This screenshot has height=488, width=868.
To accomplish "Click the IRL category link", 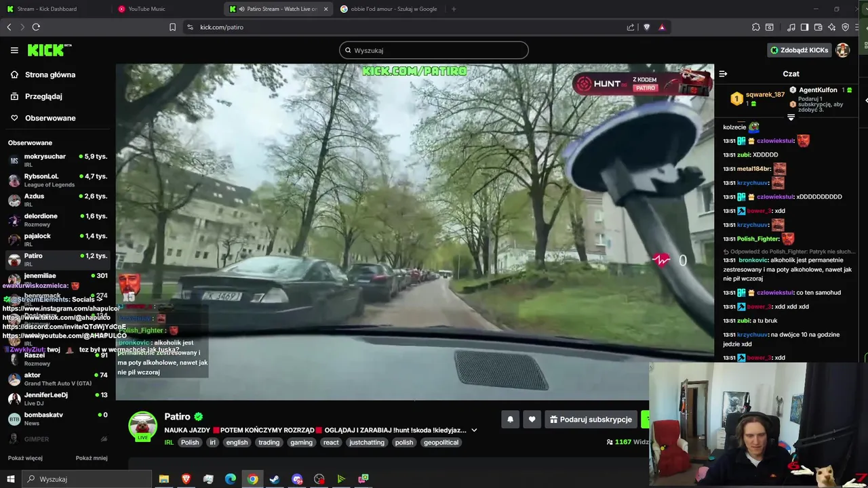I will (169, 443).
